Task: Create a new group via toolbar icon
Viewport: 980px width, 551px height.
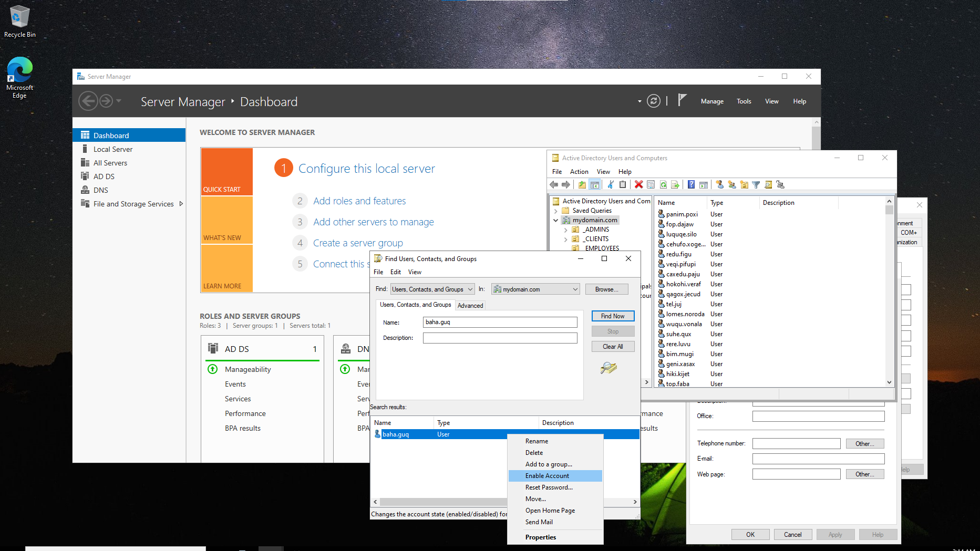Action: click(731, 184)
